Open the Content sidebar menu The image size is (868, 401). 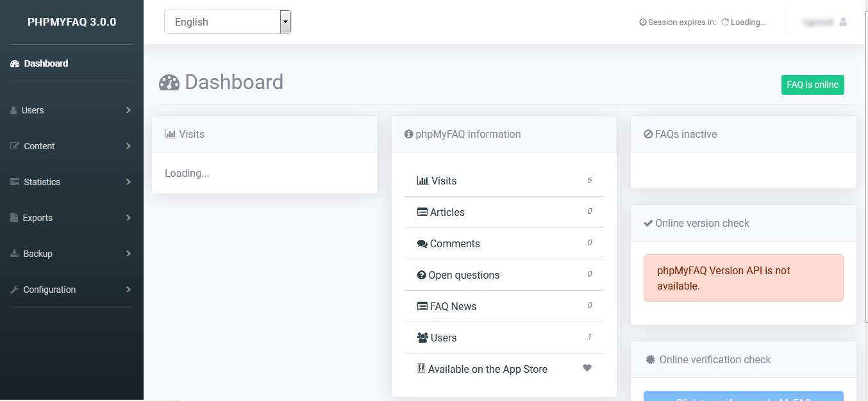[71, 146]
